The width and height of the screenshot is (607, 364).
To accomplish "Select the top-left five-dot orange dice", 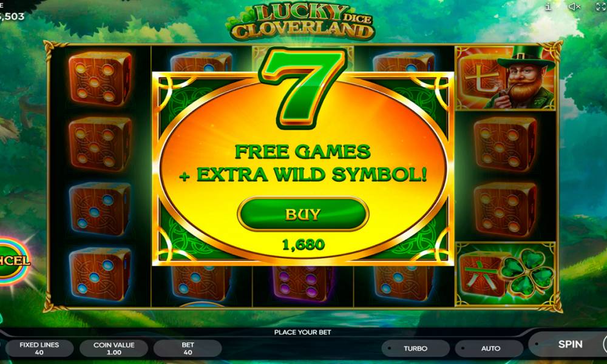I will click(100, 79).
